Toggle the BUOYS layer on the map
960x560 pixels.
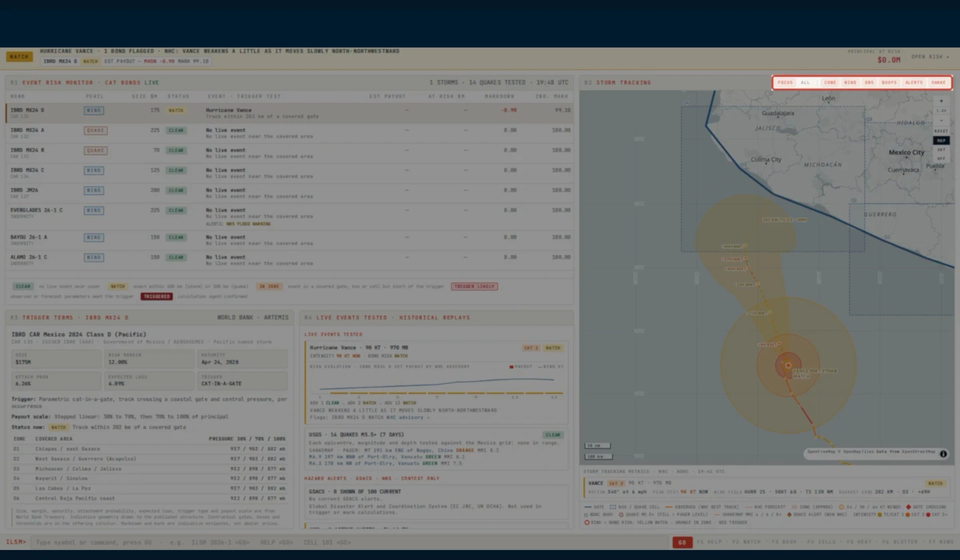tap(889, 83)
